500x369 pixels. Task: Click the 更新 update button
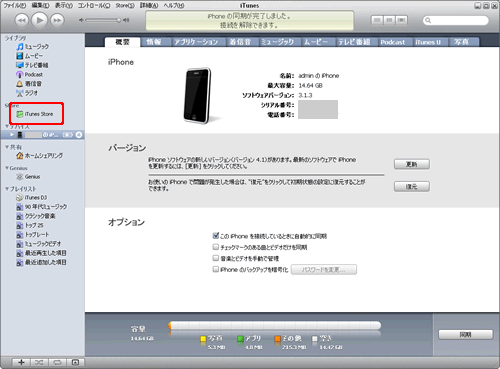click(412, 164)
